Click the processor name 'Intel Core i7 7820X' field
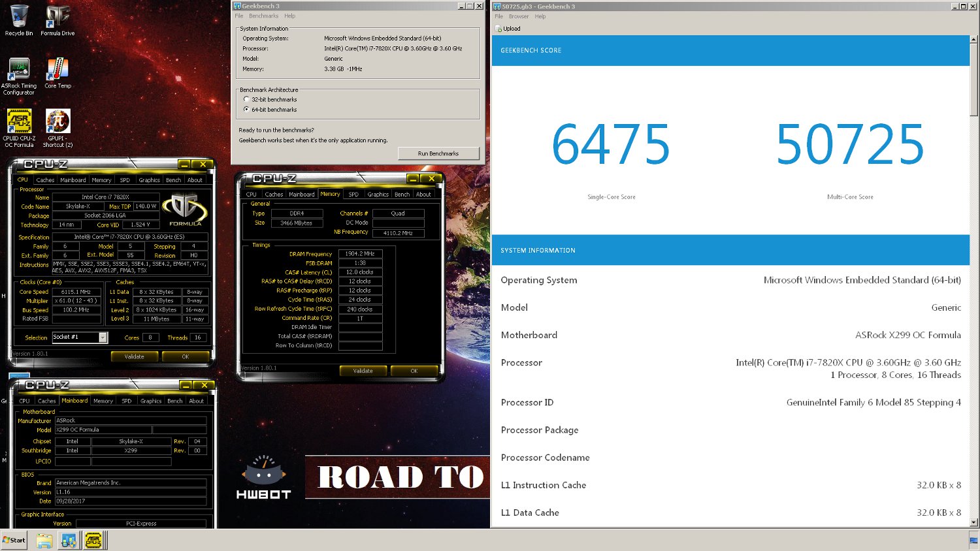Viewport: 980px width, 551px height. point(105,197)
